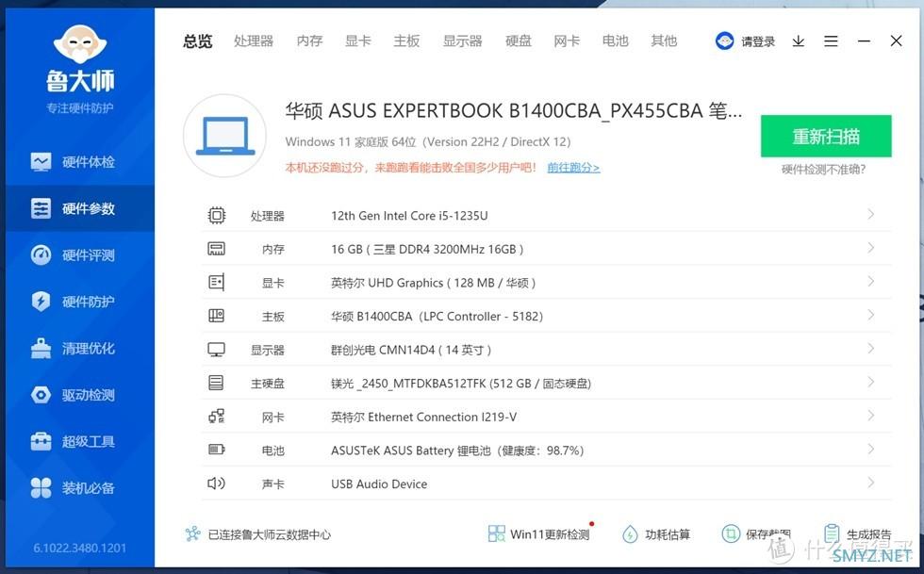
Task: Open Win11更新检测
Action: (539, 533)
